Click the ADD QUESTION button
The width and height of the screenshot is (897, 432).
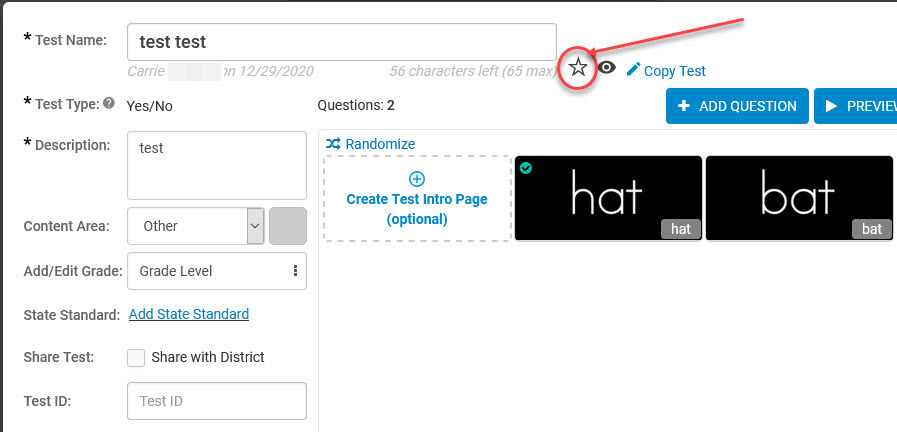point(737,106)
